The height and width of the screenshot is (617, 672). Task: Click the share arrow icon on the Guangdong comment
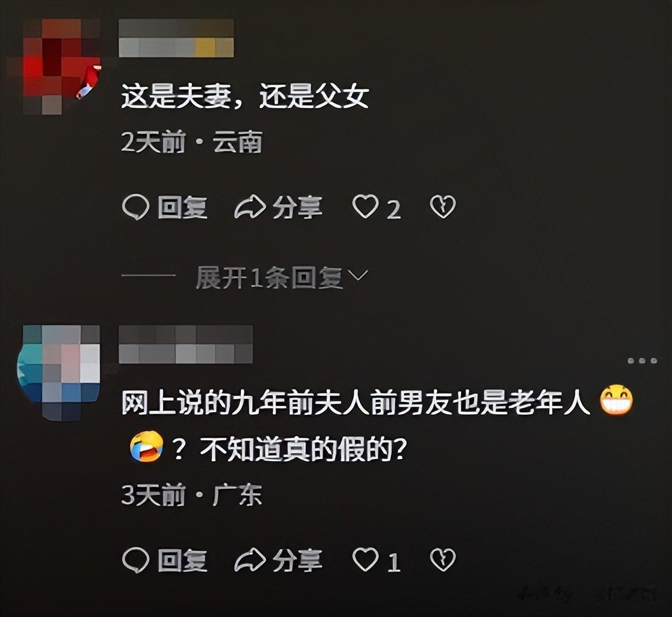point(250,560)
